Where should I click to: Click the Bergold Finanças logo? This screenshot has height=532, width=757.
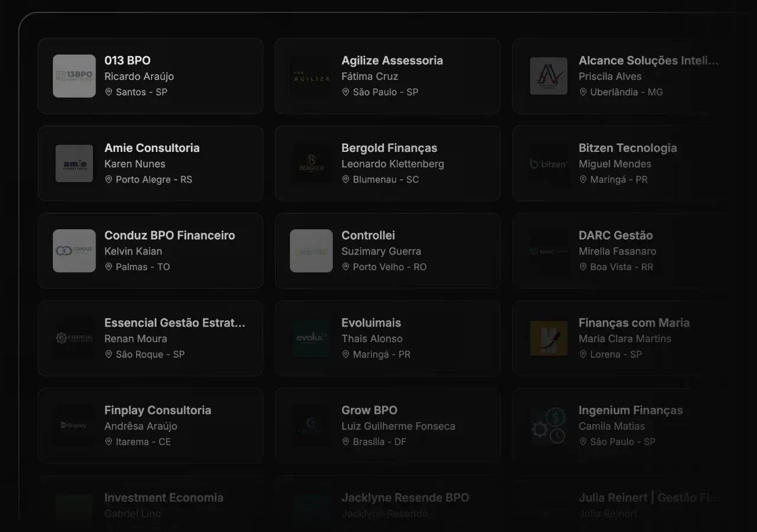[311, 163]
